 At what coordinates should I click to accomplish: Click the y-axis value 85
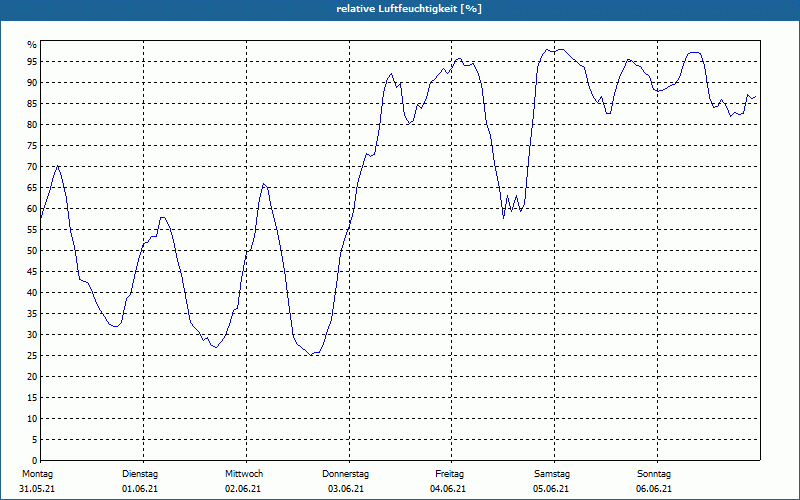(x=32, y=104)
